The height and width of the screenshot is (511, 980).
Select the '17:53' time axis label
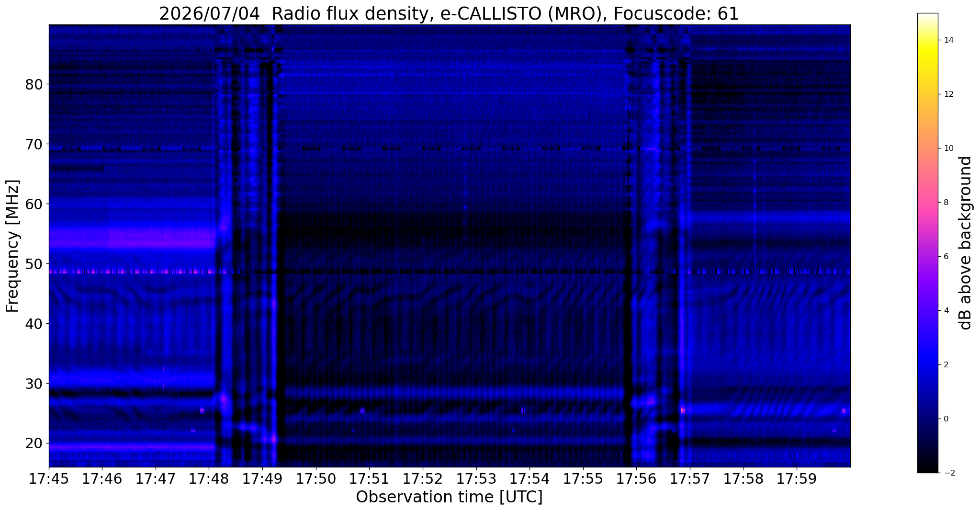click(476, 479)
